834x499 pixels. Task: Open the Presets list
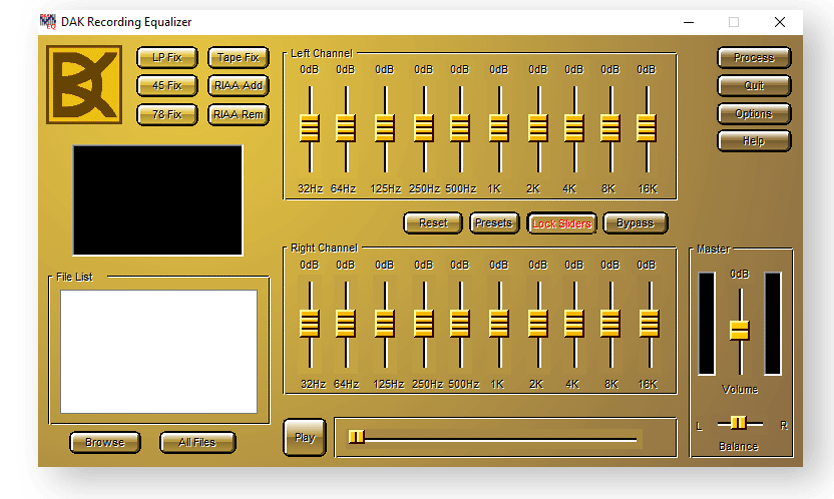(x=494, y=223)
